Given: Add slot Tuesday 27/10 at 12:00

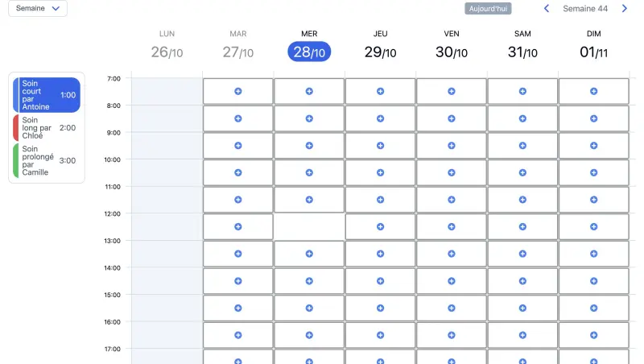Looking at the screenshot, I should (237, 227).
